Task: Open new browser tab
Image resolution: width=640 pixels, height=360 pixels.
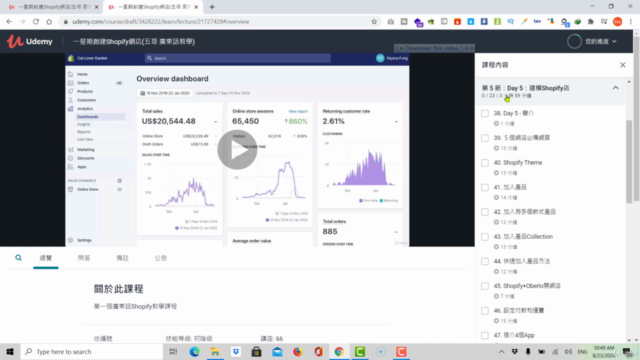Action: (x=212, y=7)
